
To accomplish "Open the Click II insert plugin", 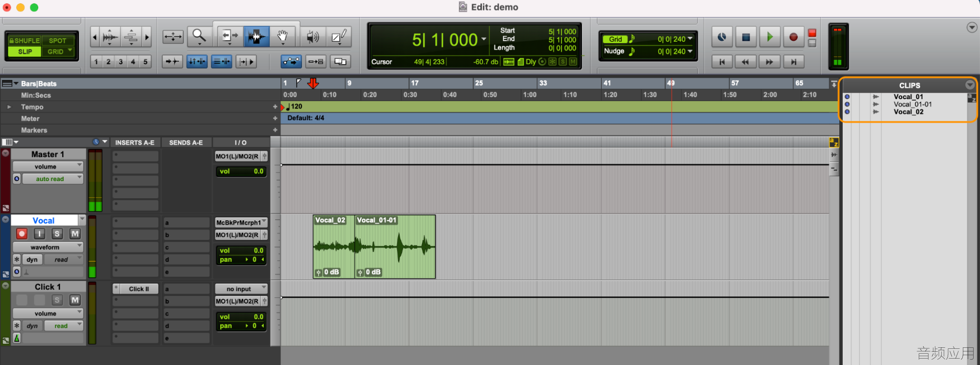I will tap(139, 289).
